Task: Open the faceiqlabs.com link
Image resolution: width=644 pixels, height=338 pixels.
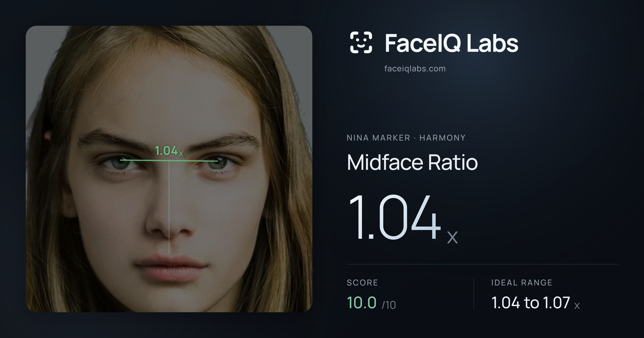Action: pyautogui.click(x=415, y=69)
